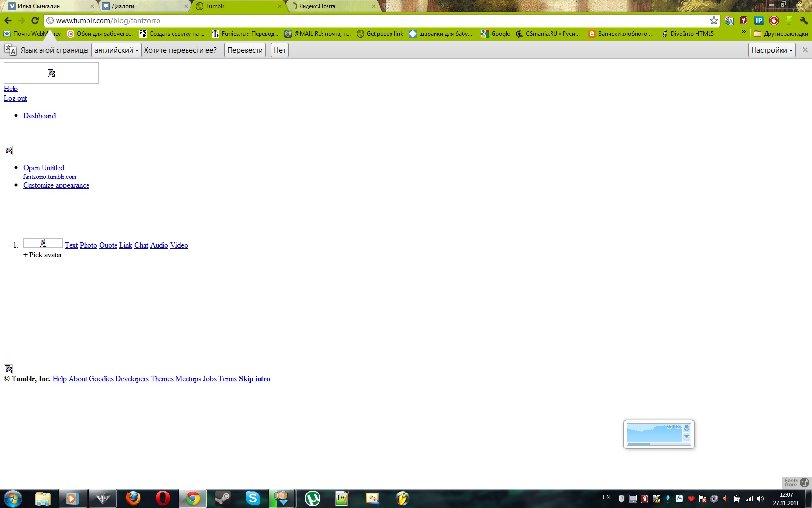Create a Photo post
The image size is (812, 508).
click(88, 245)
